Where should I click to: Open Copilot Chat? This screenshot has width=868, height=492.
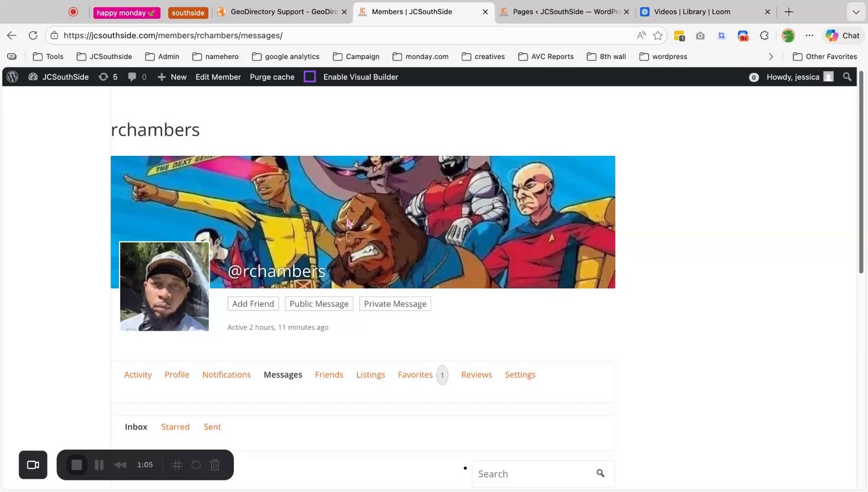(x=843, y=36)
